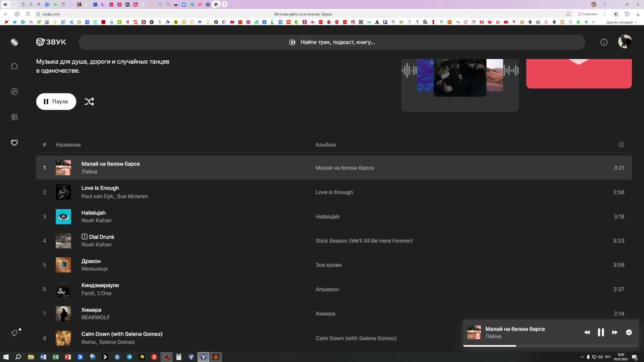
Task: Click the duration clock column header icon
Action: (621, 145)
